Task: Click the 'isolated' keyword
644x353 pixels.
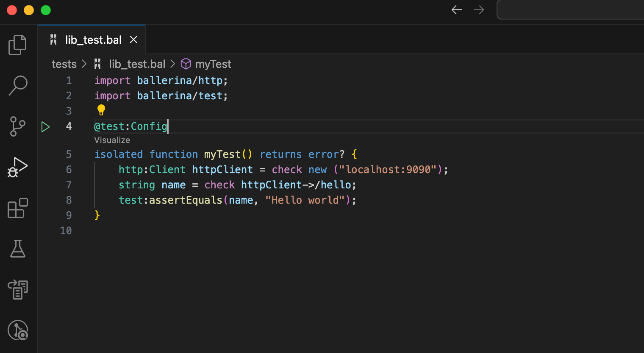Action: [x=119, y=154]
